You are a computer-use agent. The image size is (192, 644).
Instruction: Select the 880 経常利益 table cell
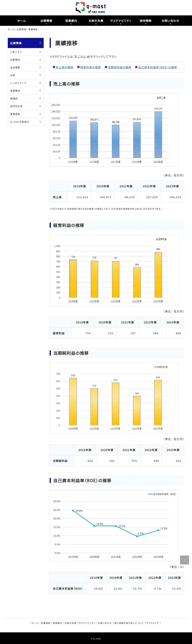[173, 333]
